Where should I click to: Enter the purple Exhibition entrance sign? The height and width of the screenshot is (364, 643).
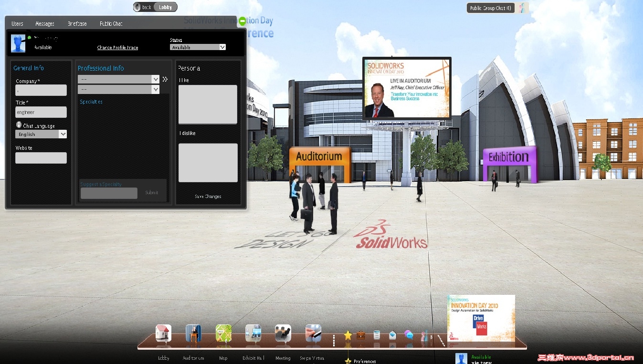coord(509,157)
